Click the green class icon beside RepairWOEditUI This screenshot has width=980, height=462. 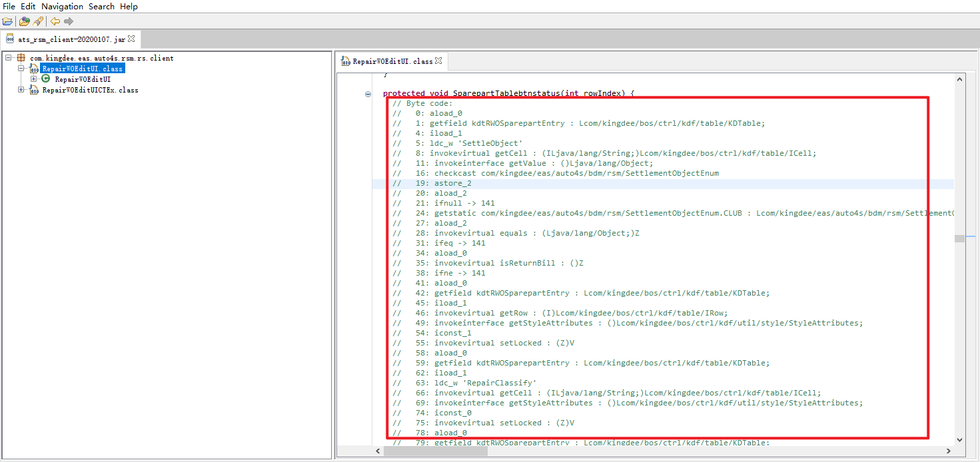[x=47, y=79]
